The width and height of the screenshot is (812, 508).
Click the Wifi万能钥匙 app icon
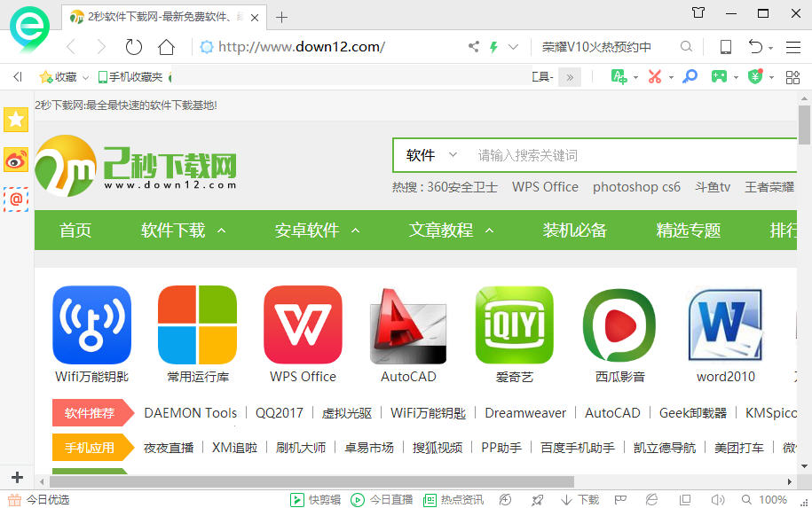tap(91, 325)
